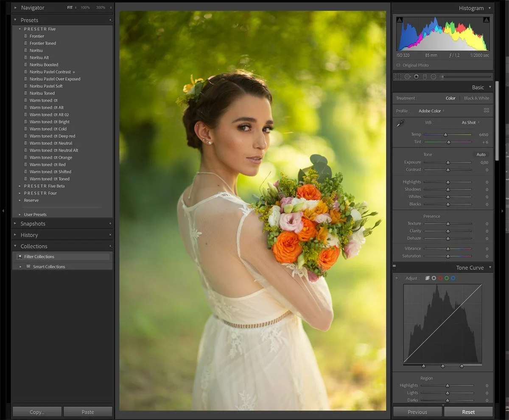The height and width of the screenshot is (420, 509).
Task: Select the Red Eye Correction tool
Action: pyautogui.click(x=416, y=77)
